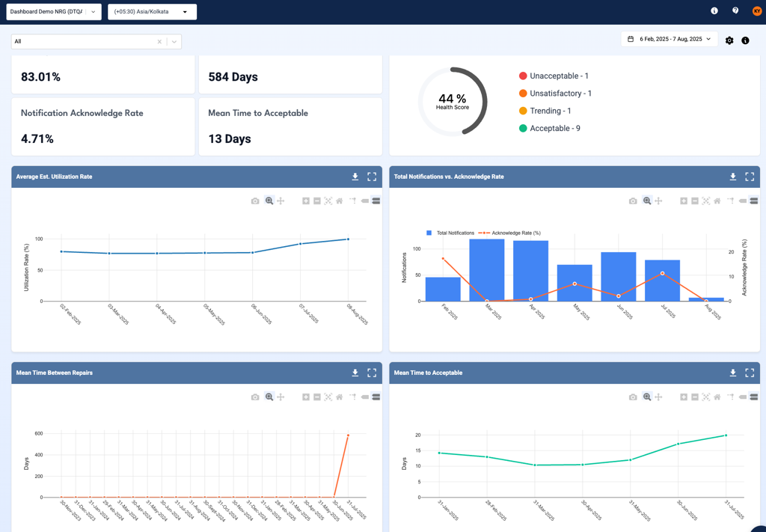Maximize the Mean Time Between Repairs chart
Image resolution: width=766 pixels, height=532 pixels.
tap(372, 373)
